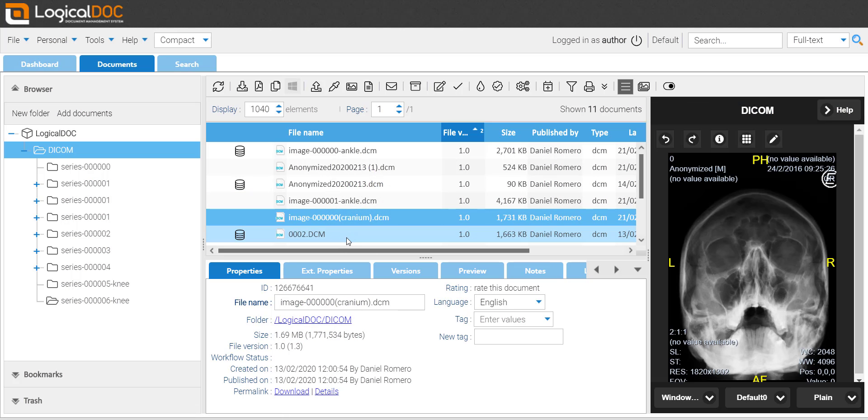Open the Language dropdown showing English
The image size is (868, 420).
point(509,302)
